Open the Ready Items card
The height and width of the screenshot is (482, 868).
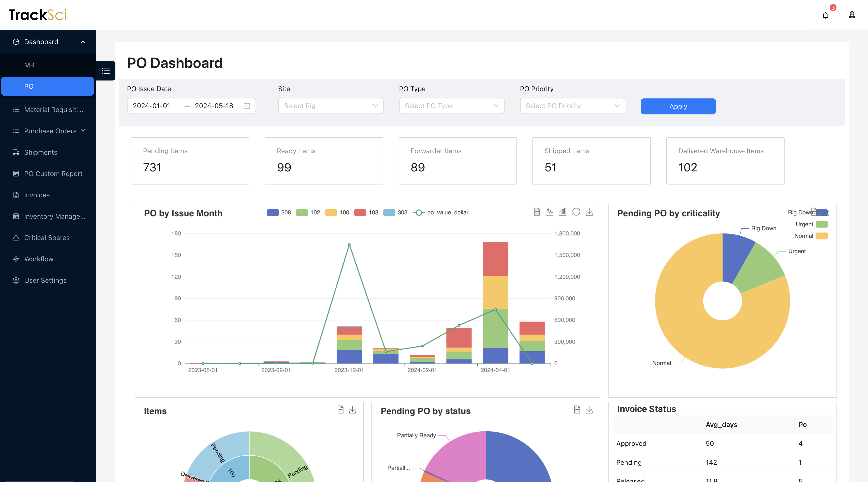click(324, 161)
